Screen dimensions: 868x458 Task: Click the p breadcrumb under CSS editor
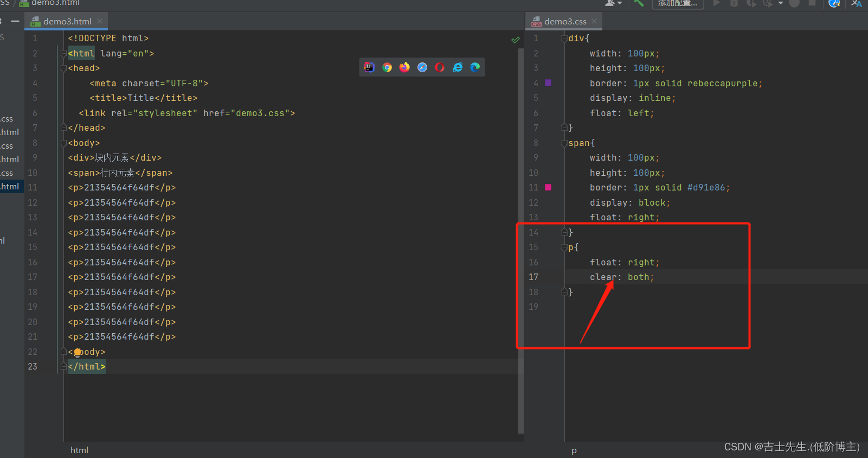pyautogui.click(x=574, y=450)
